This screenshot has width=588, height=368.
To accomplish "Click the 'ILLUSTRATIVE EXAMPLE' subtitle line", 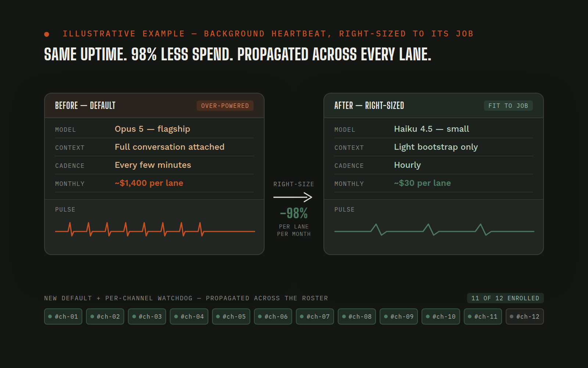I will pyautogui.click(x=268, y=34).
